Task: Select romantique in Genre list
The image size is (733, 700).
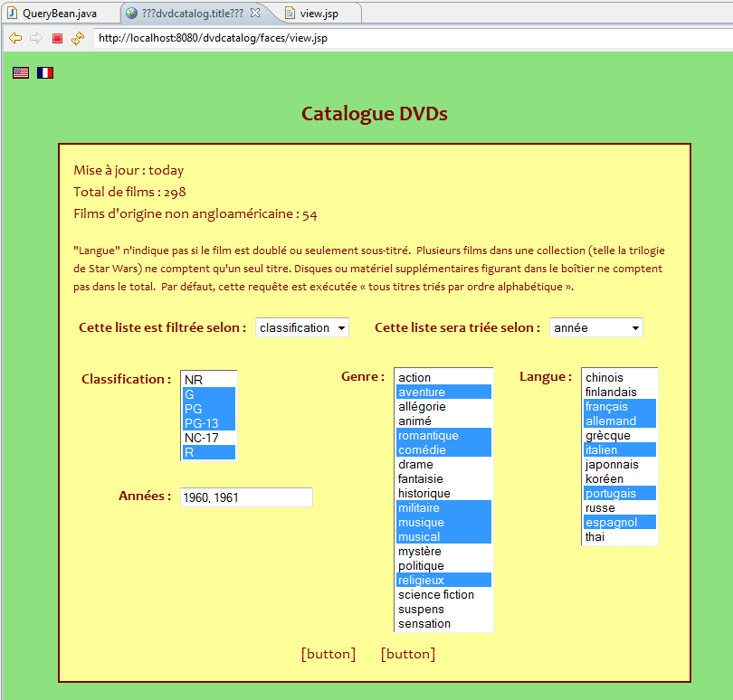Action: point(443,435)
